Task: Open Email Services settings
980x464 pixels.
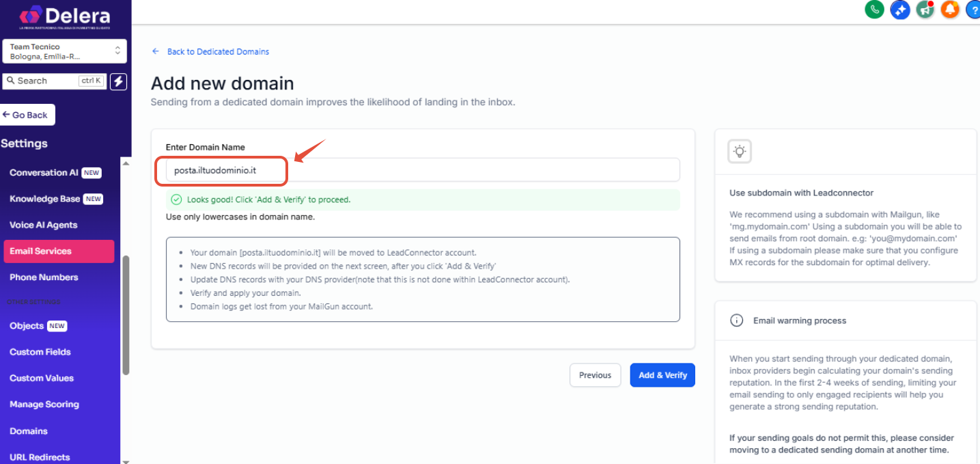Action: [x=59, y=251]
